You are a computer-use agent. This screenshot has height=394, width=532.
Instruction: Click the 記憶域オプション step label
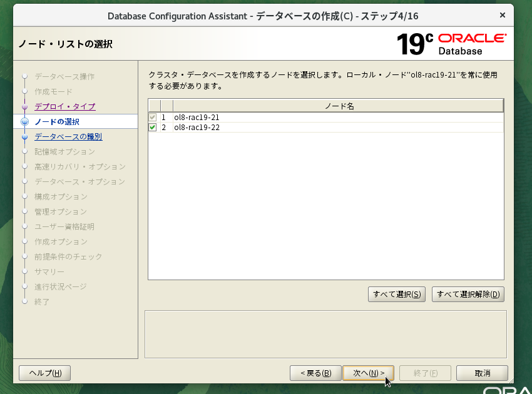coord(64,151)
